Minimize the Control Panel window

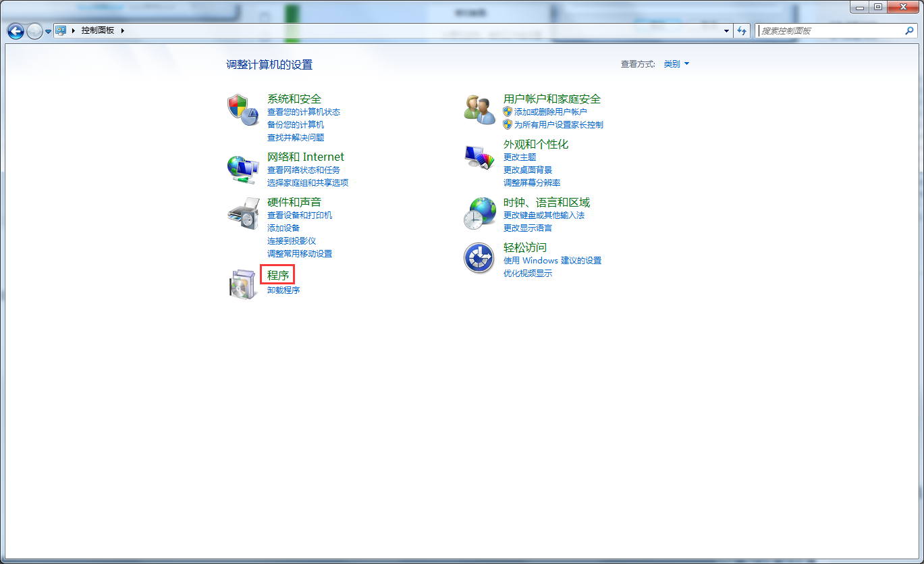click(859, 7)
